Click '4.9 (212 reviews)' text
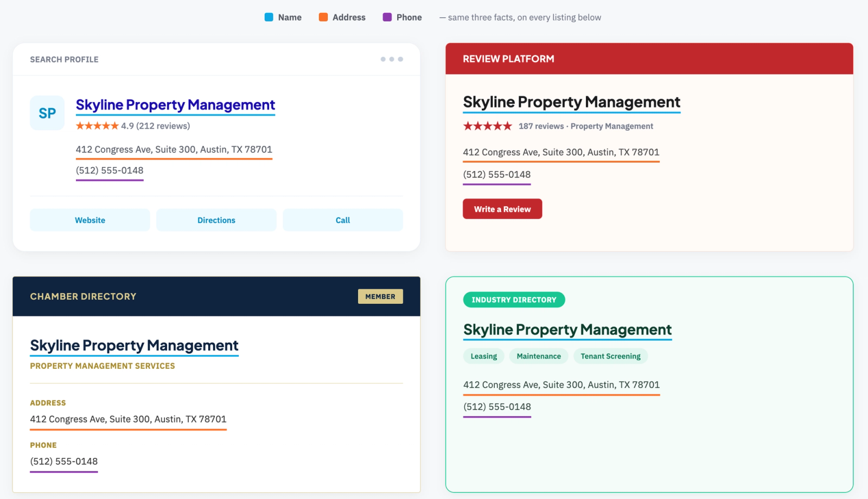Image resolution: width=868 pixels, height=499 pixels. tap(155, 126)
